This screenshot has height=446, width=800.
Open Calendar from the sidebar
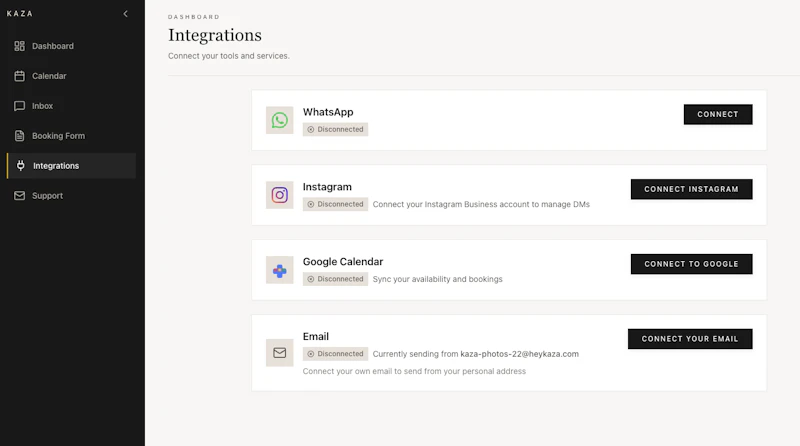coord(71,76)
